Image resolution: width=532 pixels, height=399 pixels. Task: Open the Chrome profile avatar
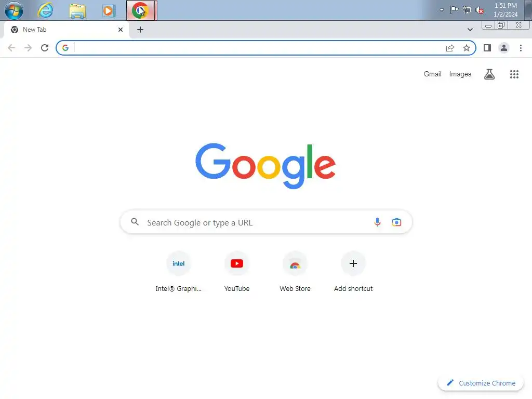[x=504, y=48]
